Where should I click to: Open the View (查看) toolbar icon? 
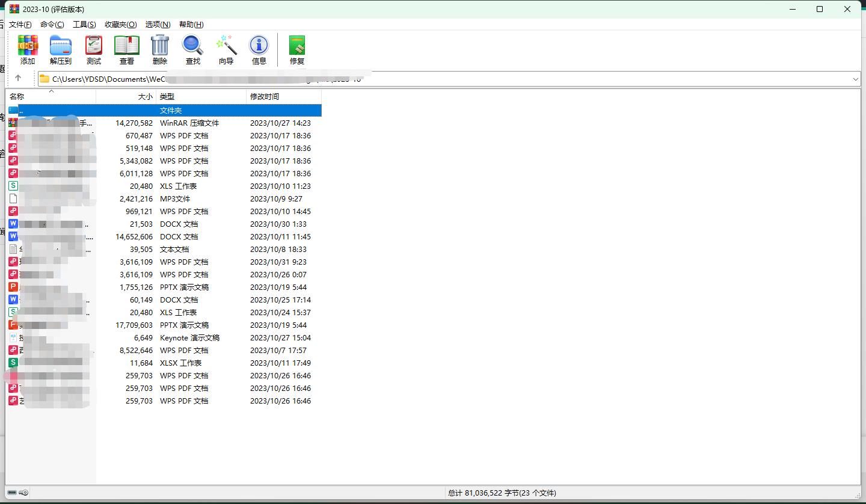point(127,49)
